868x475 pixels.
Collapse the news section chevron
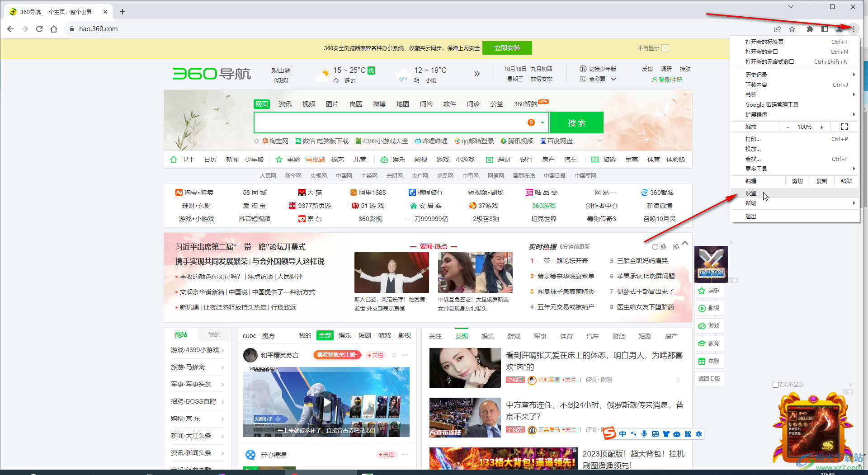point(685,243)
